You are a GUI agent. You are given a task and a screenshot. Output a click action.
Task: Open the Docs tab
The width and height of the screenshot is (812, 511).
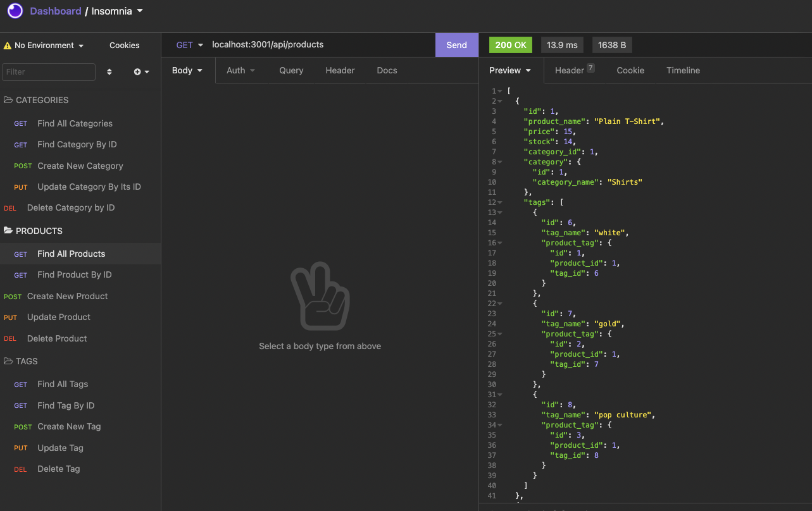(x=387, y=70)
